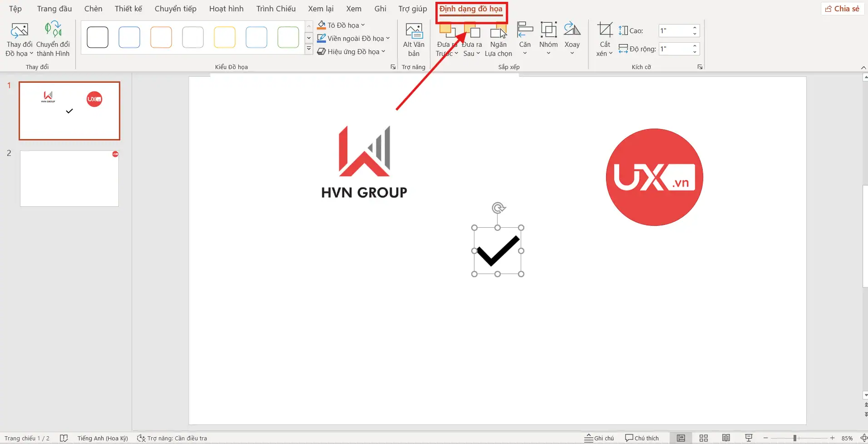868x444 pixels.
Task: Open Viền ngoài Đồ họa outline menu
Action: 353,38
